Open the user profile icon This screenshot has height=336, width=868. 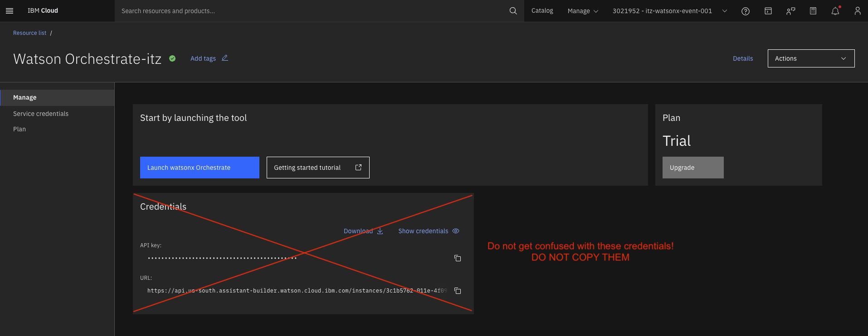click(x=857, y=11)
